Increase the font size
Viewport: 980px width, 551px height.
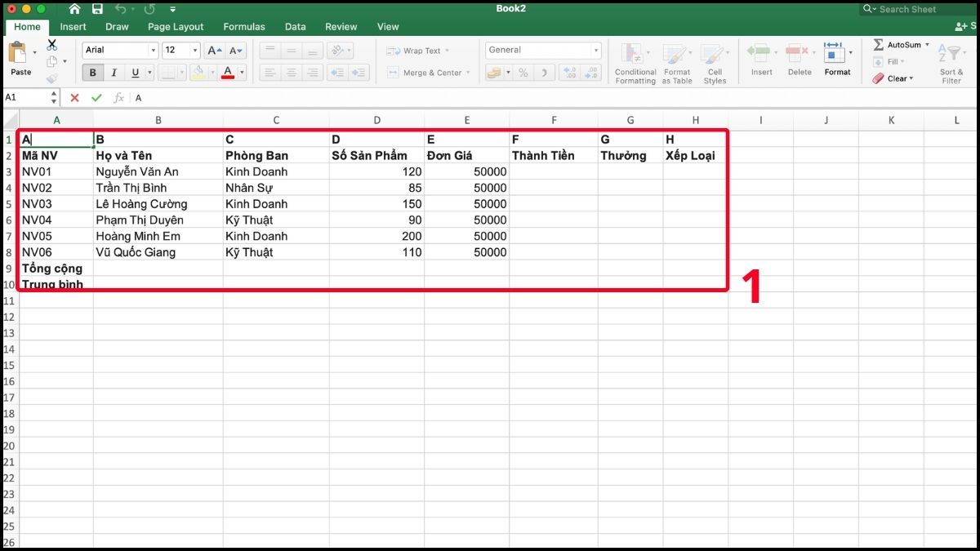(x=214, y=50)
